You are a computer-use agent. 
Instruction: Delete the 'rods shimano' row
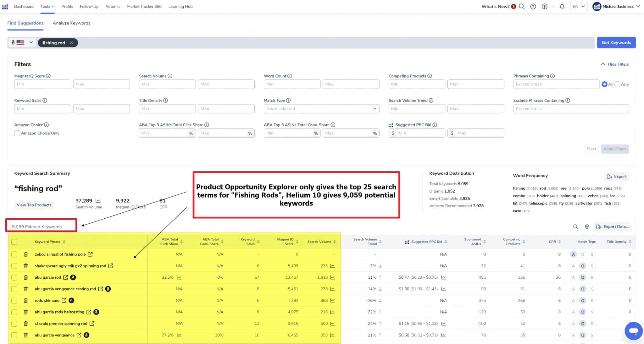coord(26,300)
